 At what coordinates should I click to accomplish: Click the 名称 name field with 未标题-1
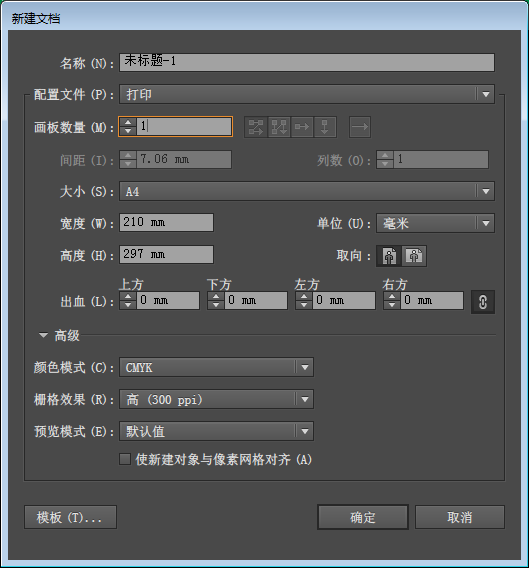pos(307,62)
